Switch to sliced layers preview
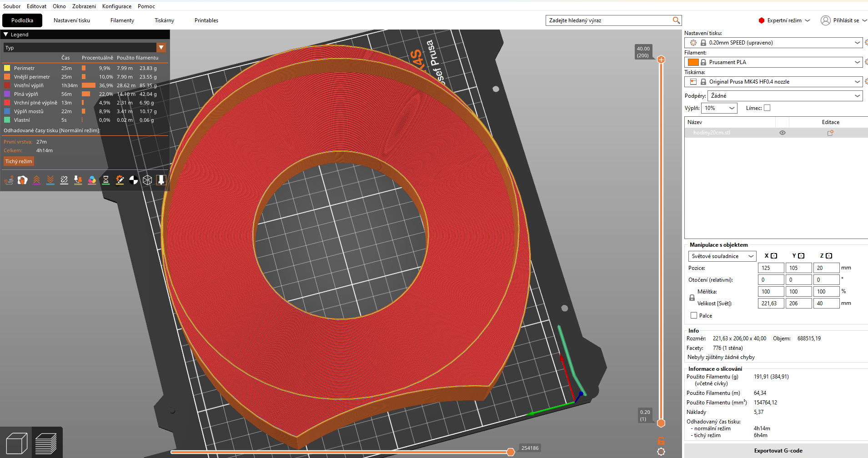 pos(46,443)
